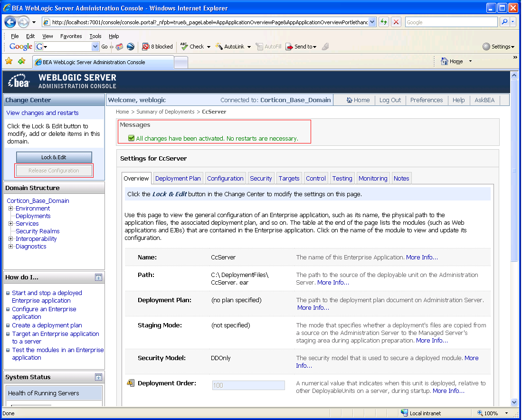Open the address bar history dropdown
Viewport: 522px width, 420px height.
[x=372, y=22]
